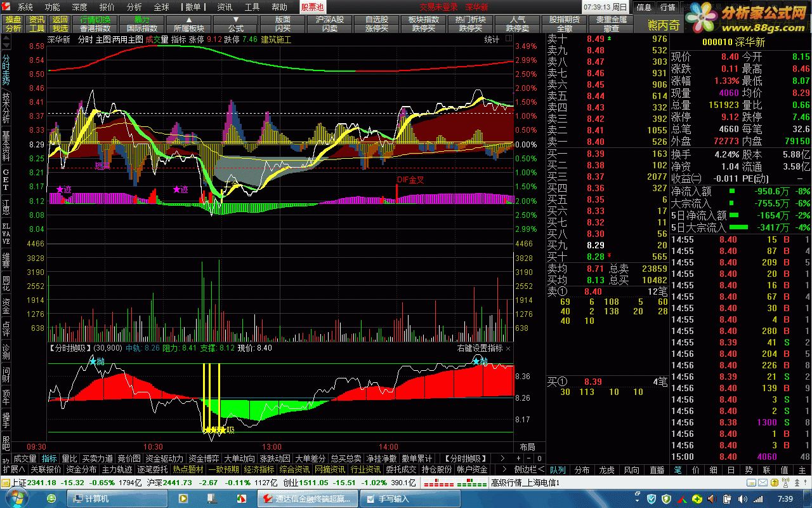Screen dimensions: 812x508
Task: Click the 贵重金属 撤查 button
Action: click(x=612, y=24)
